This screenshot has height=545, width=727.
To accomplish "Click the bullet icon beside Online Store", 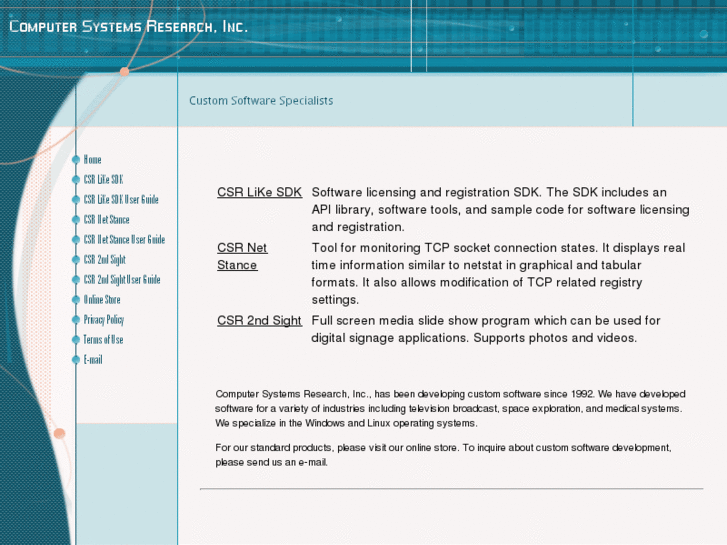I will coord(76,300).
